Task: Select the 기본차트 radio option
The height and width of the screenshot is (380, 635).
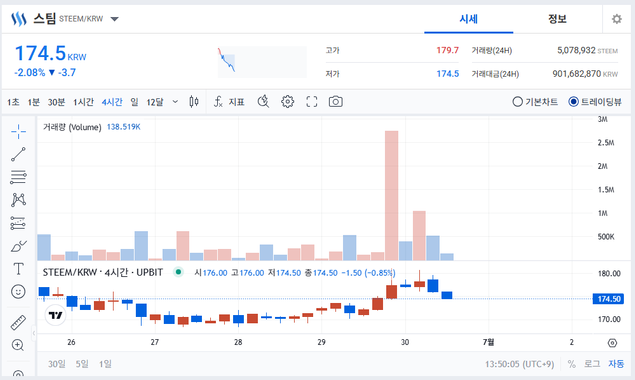Action: [x=535, y=102]
